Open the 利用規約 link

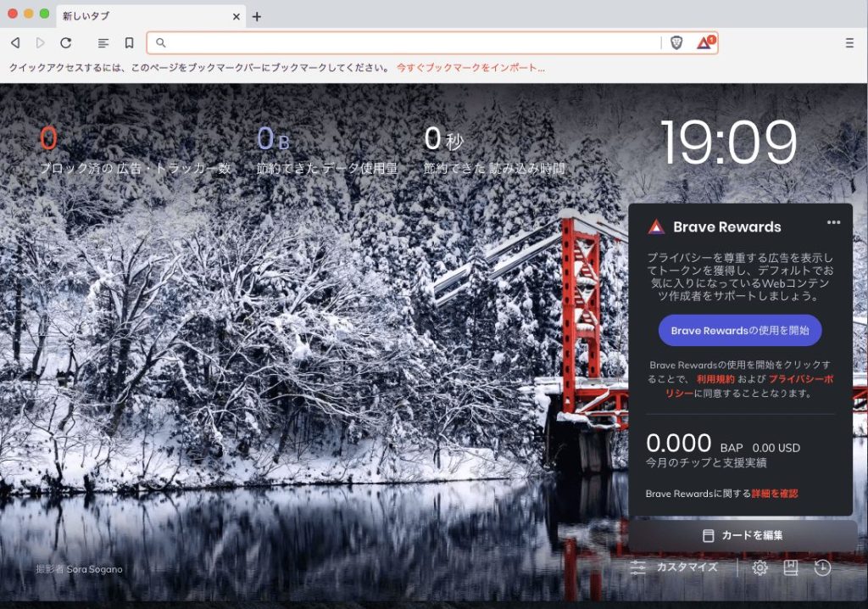click(715, 379)
